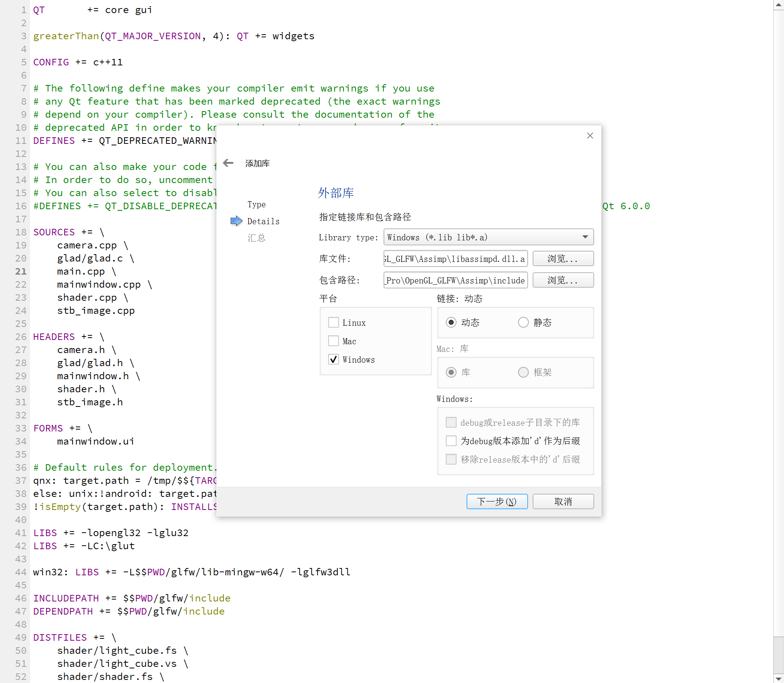Go back with the wizard's left arrow icon
784x683 pixels.
[228, 163]
